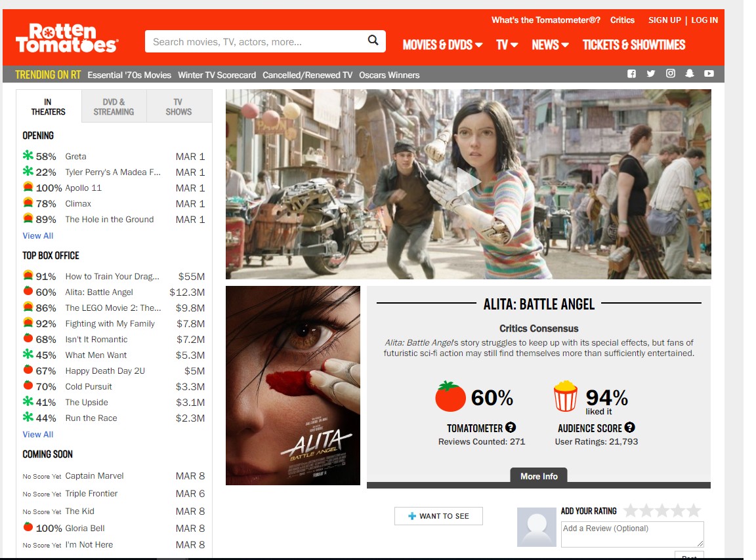Play the Alita trailer video
The image size is (756, 560).
tap(468, 184)
